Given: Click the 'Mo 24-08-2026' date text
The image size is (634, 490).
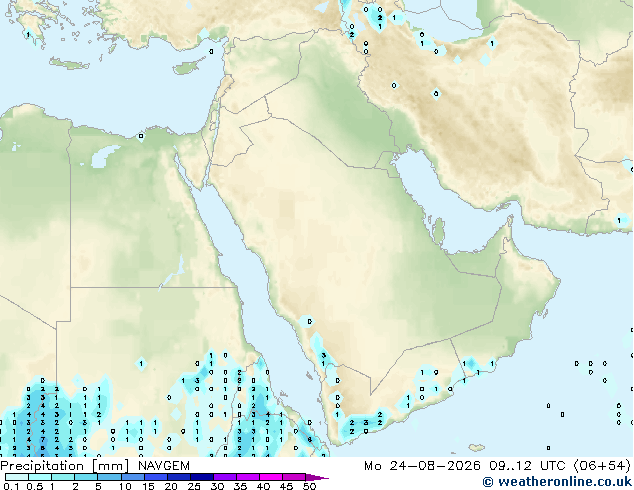Looking at the screenshot, I should pos(422,466).
